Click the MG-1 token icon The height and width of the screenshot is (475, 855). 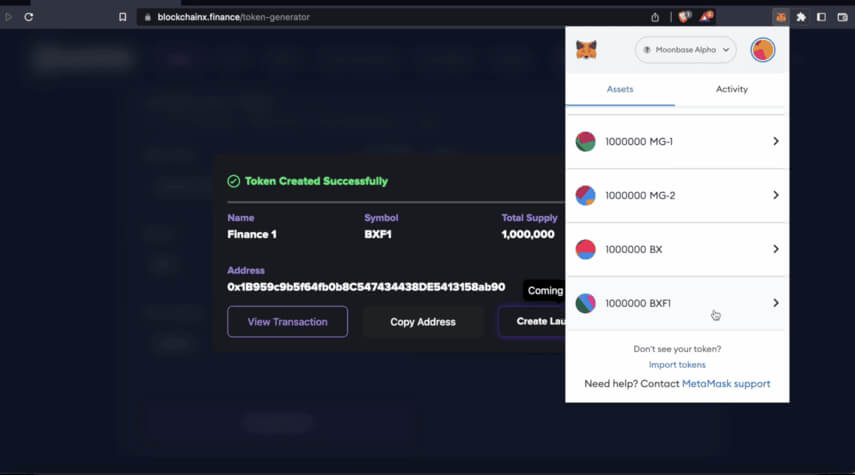(x=586, y=142)
